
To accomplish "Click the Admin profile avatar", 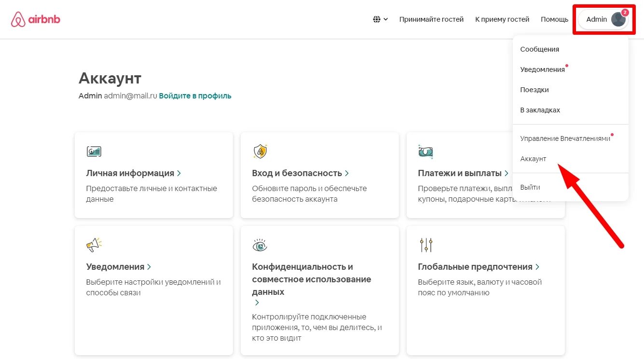I will (x=618, y=19).
